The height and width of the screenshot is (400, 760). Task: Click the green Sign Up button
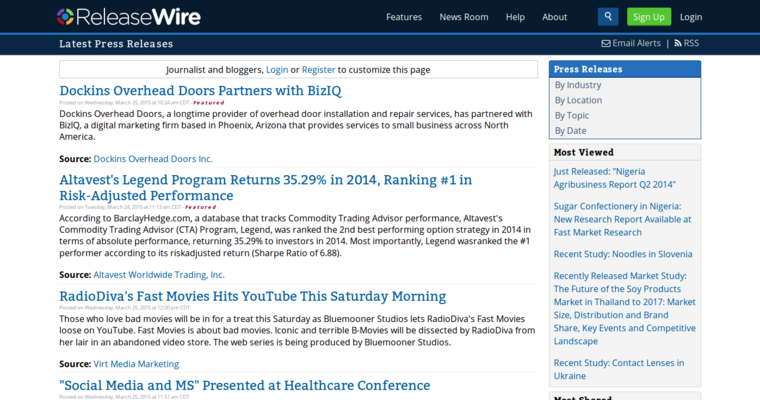[x=649, y=17]
